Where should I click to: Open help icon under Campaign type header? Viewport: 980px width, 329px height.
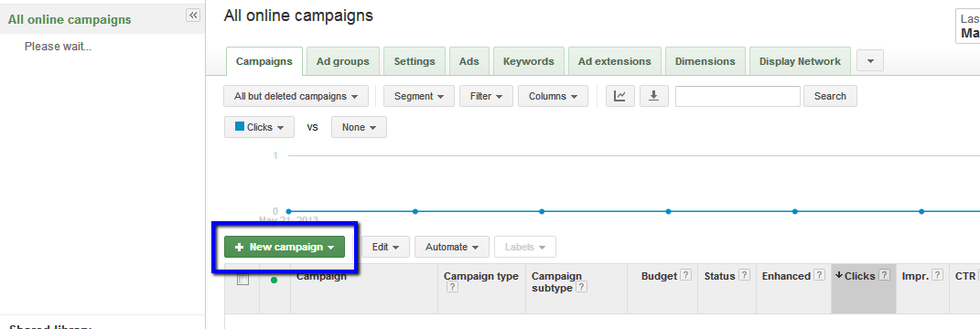click(x=453, y=287)
